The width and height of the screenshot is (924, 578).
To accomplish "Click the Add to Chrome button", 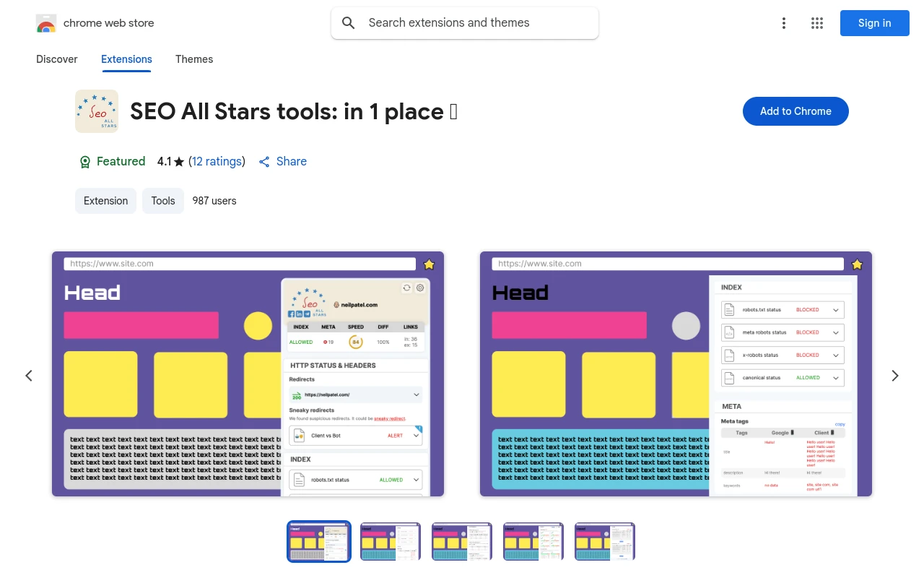I will click(796, 111).
